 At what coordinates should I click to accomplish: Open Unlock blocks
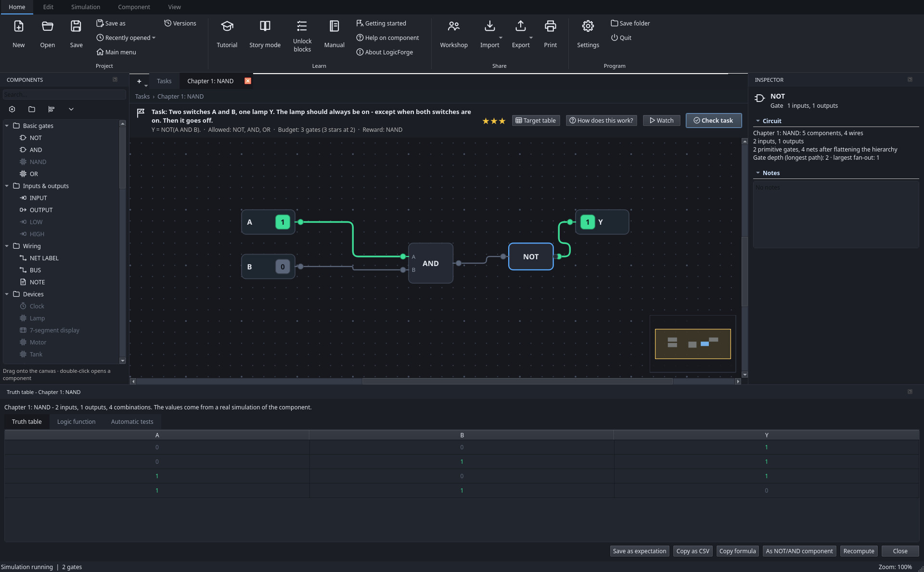click(302, 36)
